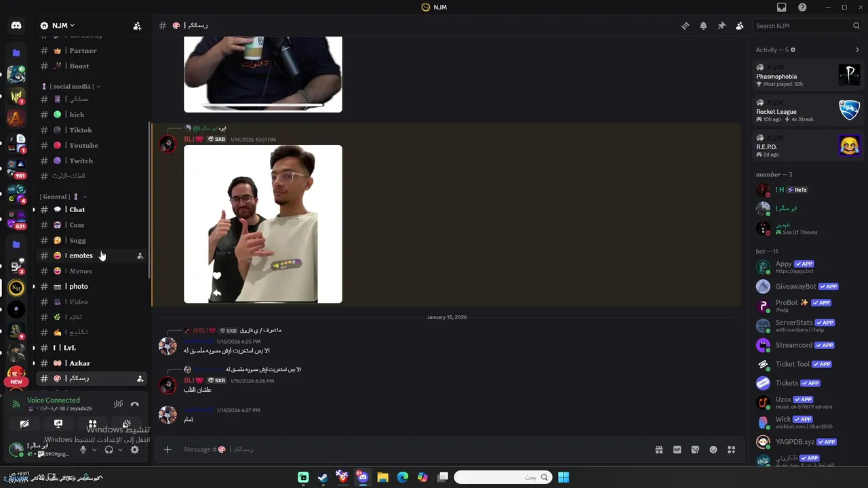Open the two-men thumbs-up image
Viewport: 868px width, 488px height.
coord(263,224)
